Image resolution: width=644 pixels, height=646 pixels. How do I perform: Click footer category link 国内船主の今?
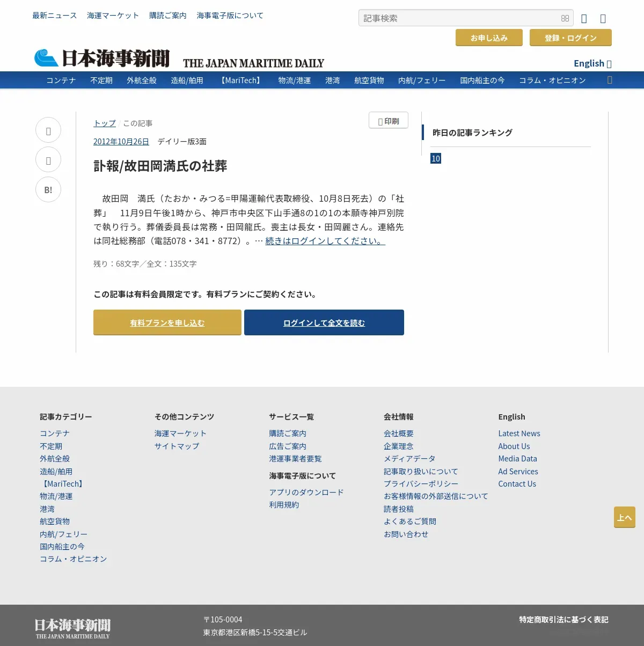tap(62, 546)
